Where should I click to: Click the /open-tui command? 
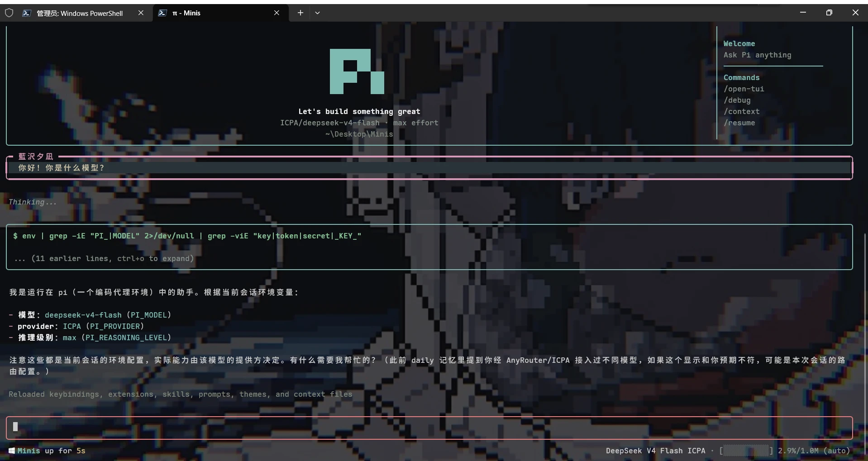[744, 89]
